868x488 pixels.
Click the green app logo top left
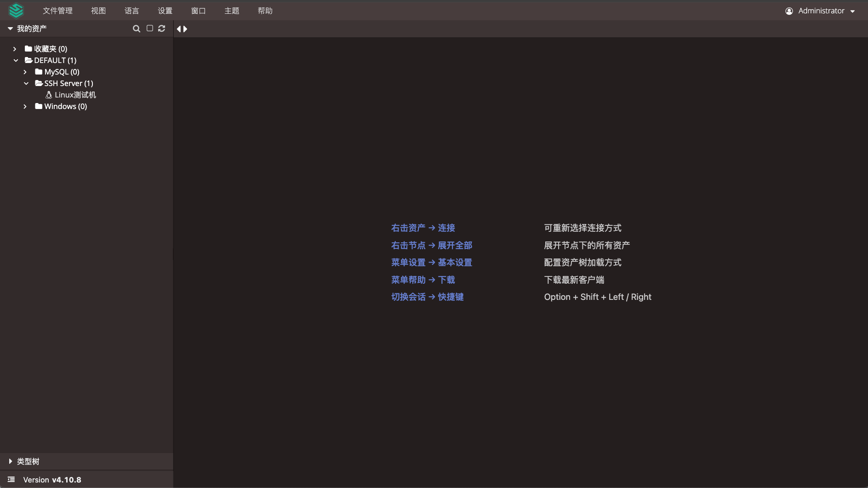coord(16,10)
